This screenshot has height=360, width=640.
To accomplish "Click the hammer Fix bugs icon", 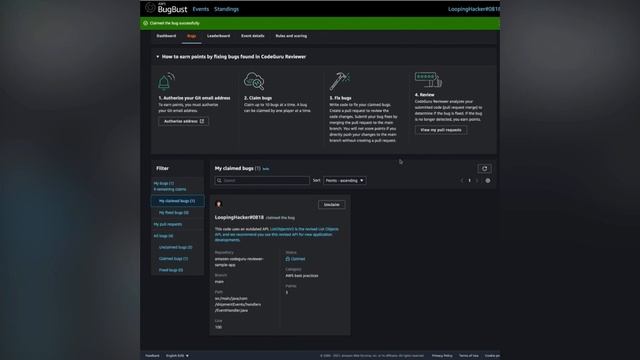I will pos(340,81).
